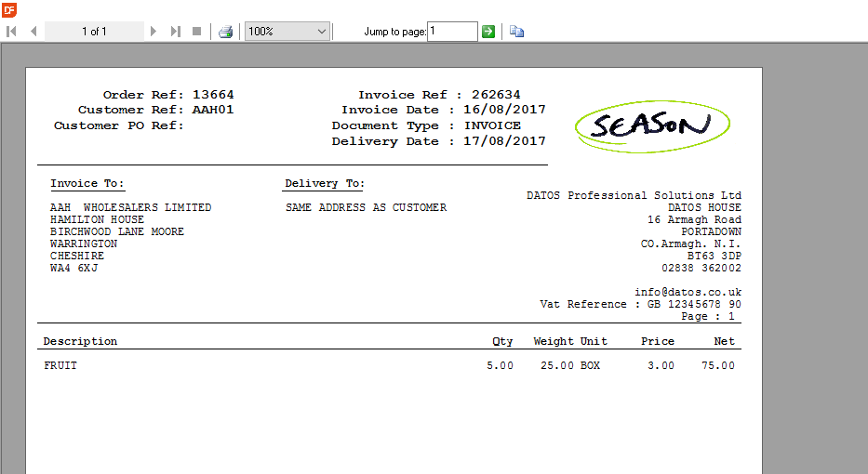Go to the previous page

point(33,32)
